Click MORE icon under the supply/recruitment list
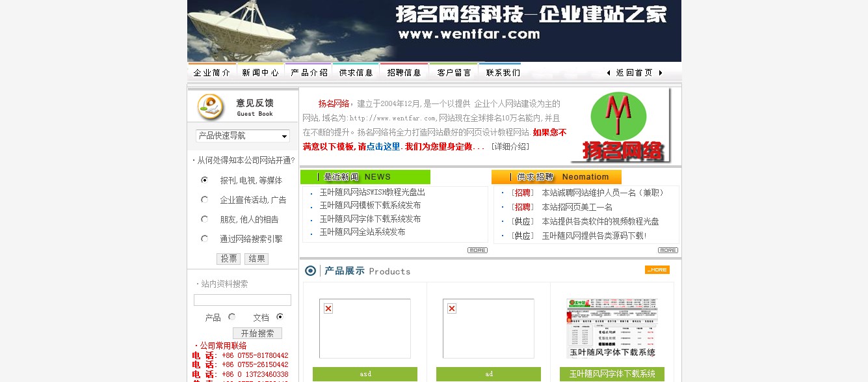The height and width of the screenshot is (382, 868). click(x=668, y=251)
